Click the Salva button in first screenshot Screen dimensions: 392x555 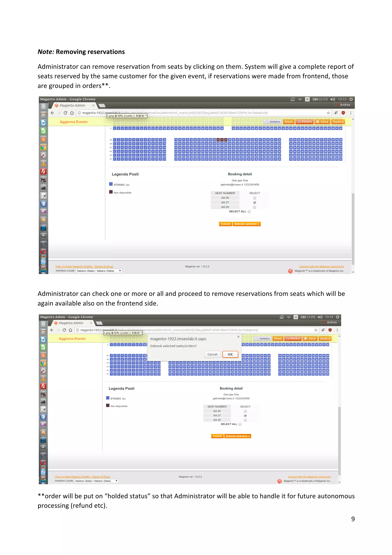pos(322,122)
